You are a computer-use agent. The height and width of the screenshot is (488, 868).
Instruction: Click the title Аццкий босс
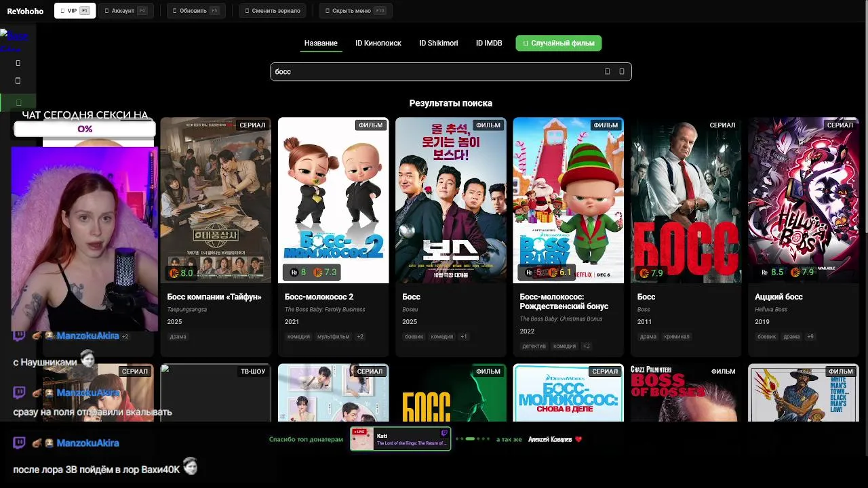click(778, 297)
